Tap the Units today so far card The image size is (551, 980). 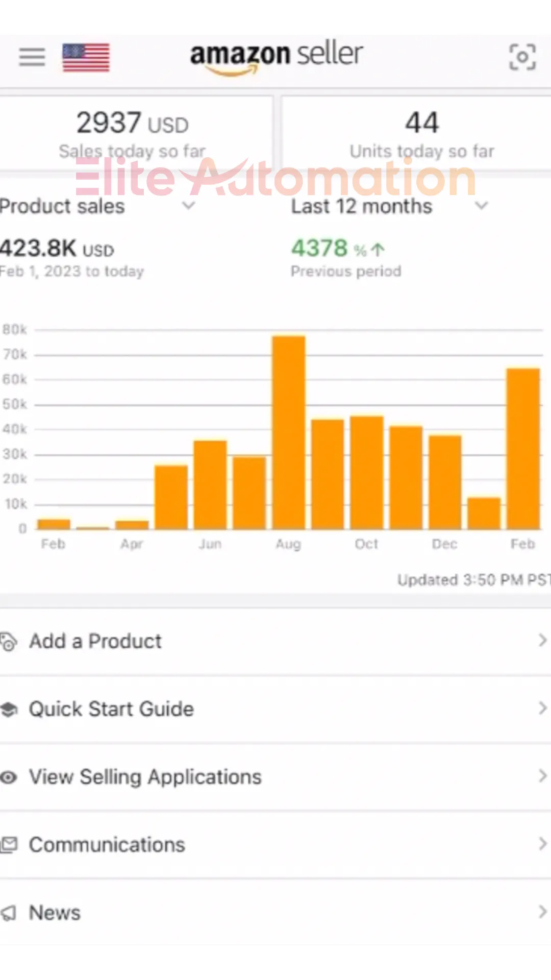[416, 133]
